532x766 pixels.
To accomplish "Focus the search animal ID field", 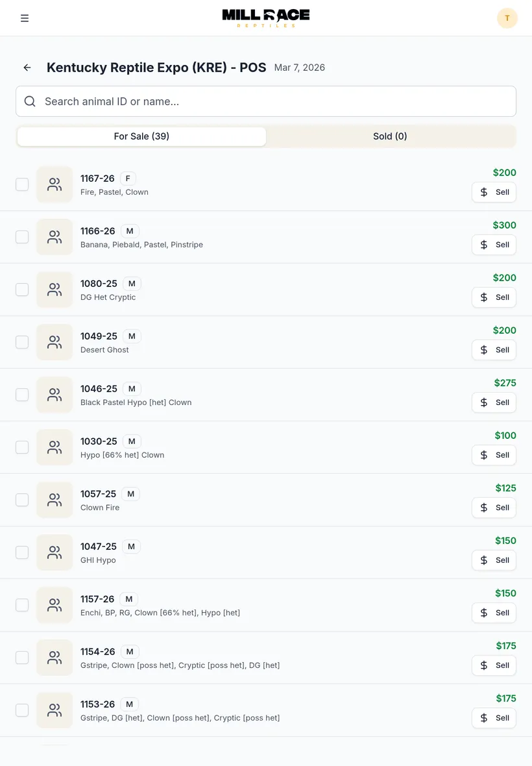I will (266, 101).
